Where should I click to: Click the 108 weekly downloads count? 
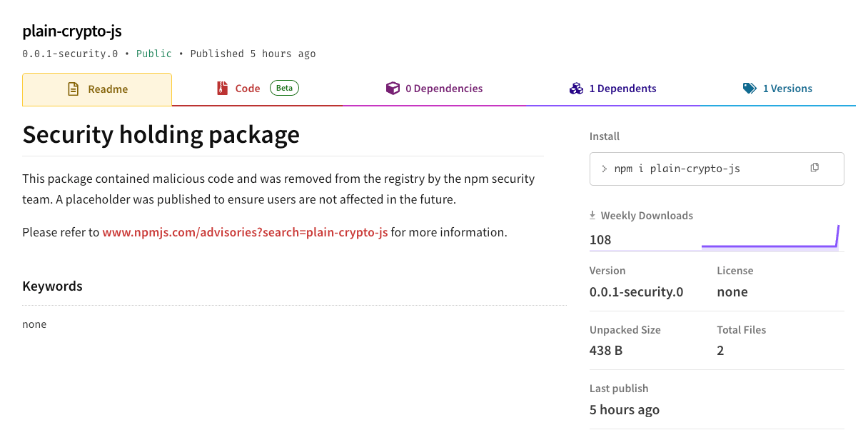(x=600, y=240)
